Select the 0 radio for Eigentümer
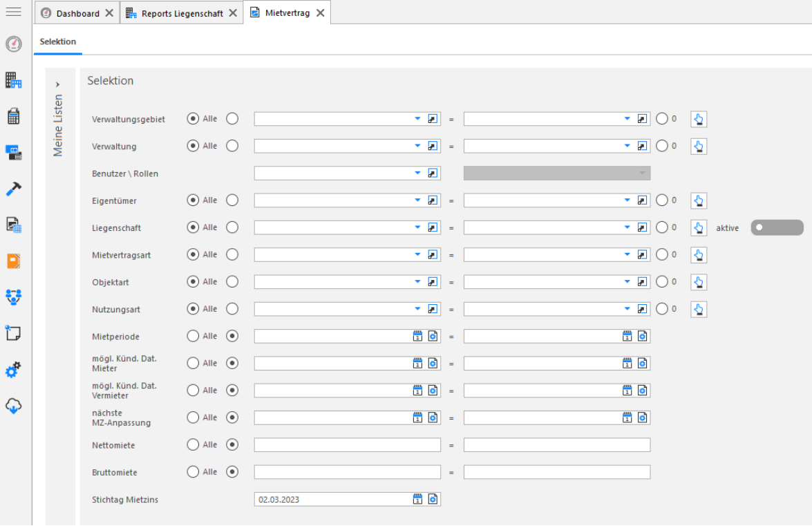 click(x=662, y=200)
